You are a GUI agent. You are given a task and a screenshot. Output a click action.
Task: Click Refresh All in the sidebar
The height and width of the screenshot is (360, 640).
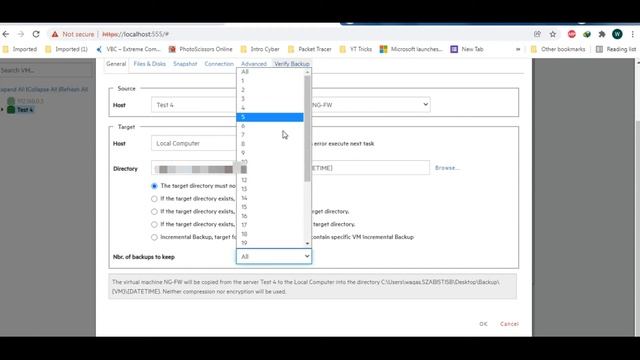tap(73, 89)
